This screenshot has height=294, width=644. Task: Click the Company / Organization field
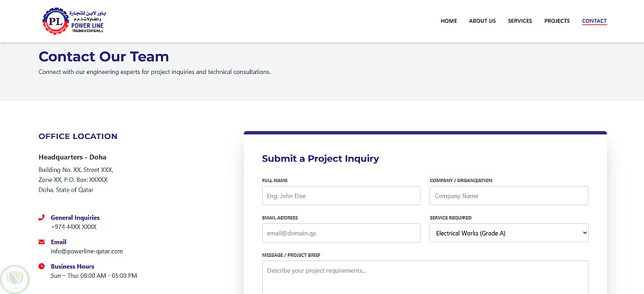509,196
